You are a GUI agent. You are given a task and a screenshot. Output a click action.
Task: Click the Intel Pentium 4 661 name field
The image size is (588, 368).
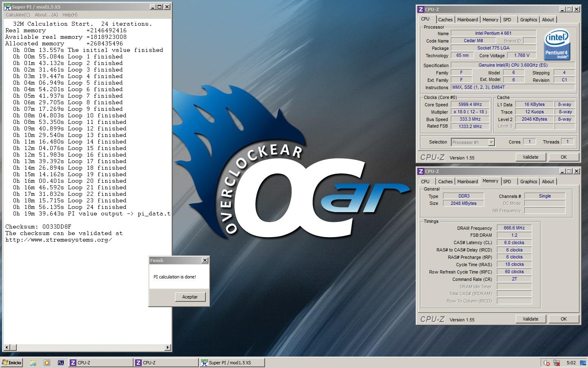click(x=493, y=33)
